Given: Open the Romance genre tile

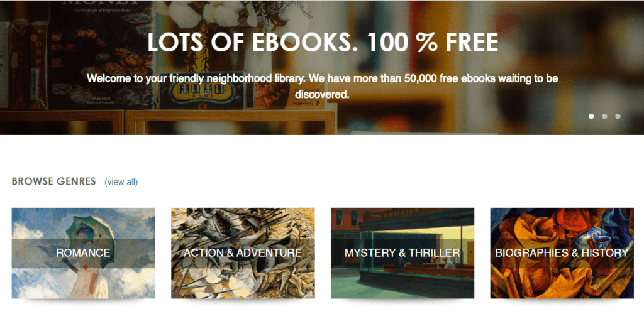Looking at the screenshot, I should click(x=84, y=253).
